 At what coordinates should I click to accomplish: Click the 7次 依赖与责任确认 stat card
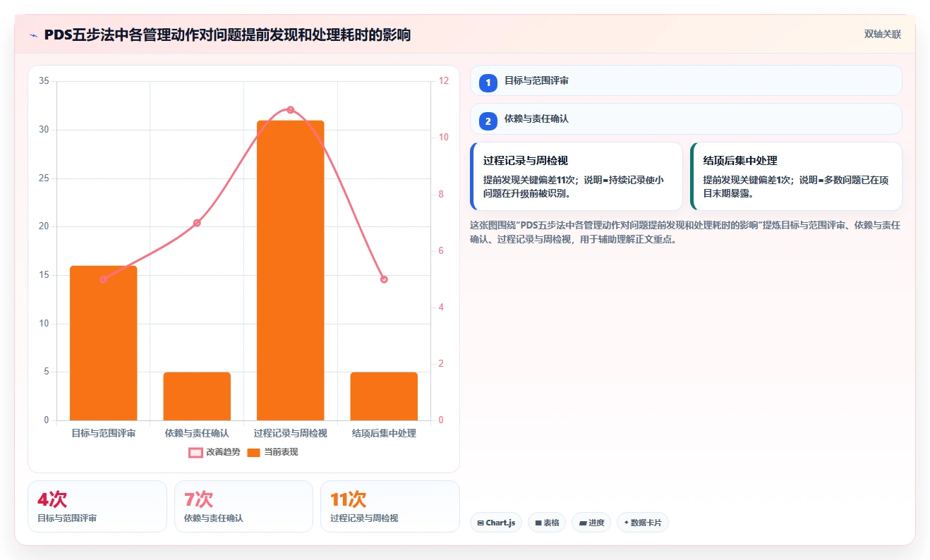click(x=243, y=506)
